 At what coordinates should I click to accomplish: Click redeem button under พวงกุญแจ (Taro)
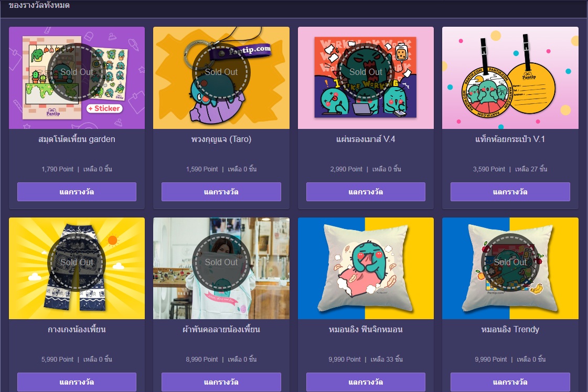221,192
